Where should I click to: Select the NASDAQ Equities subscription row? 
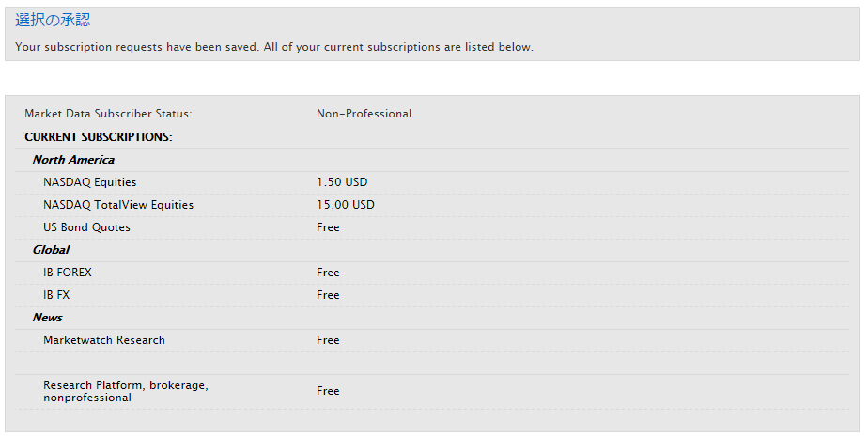(432, 182)
